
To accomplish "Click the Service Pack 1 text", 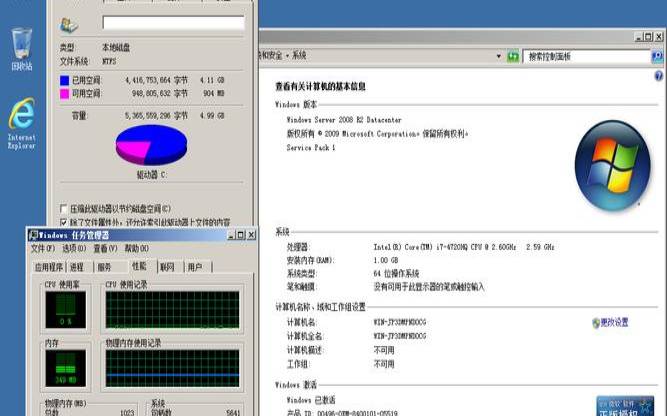I will 311,148.
